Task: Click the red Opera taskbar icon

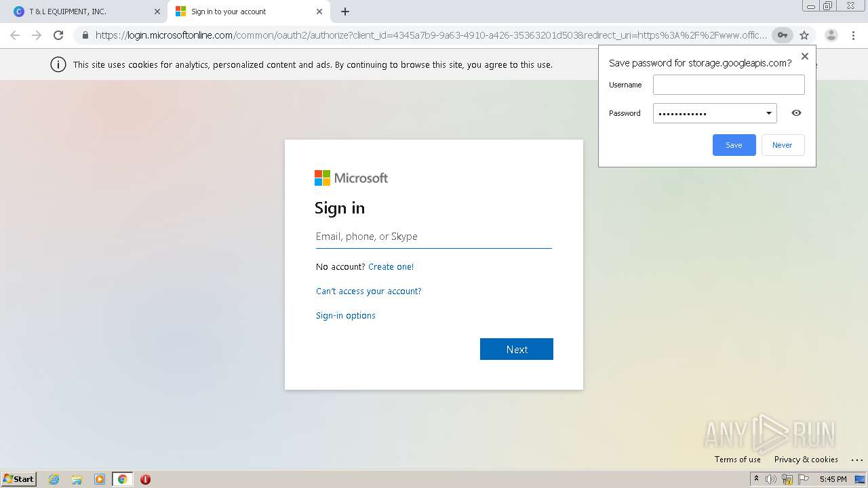Action: click(x=145, y=479)
